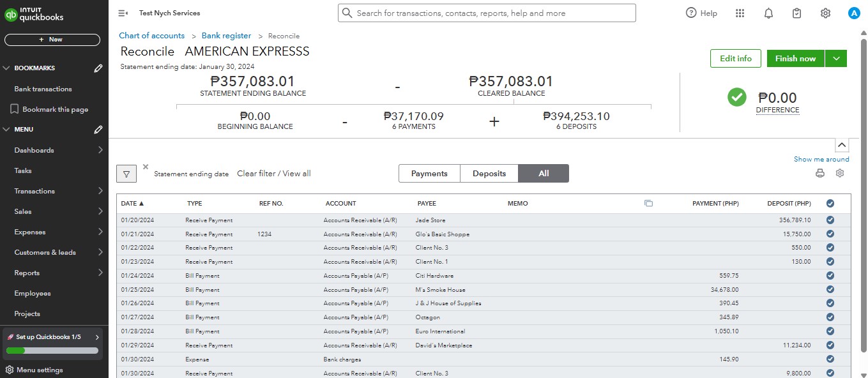
Task: Select all transactions with header checkmark
Action: 830,204
